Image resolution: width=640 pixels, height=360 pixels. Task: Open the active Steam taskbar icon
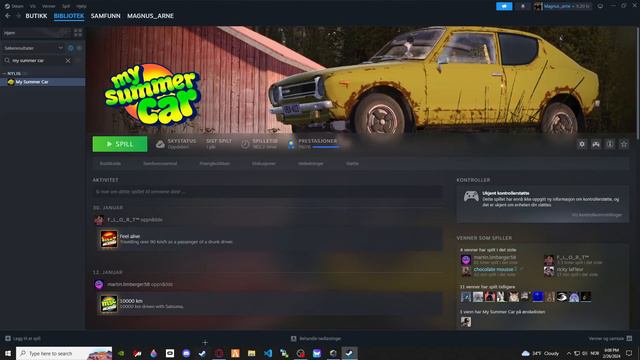pyautogui.click(x=349, y=353)
